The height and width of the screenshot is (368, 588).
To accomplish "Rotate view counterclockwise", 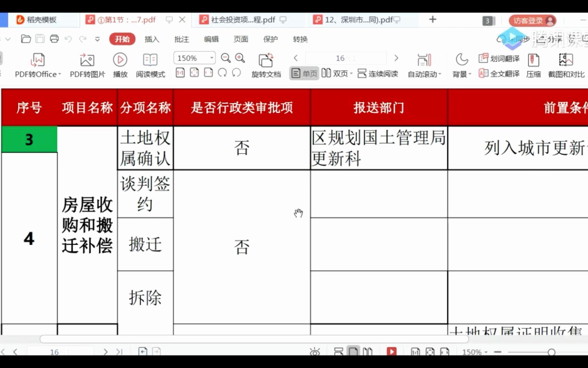I will [x=236, y=73].
